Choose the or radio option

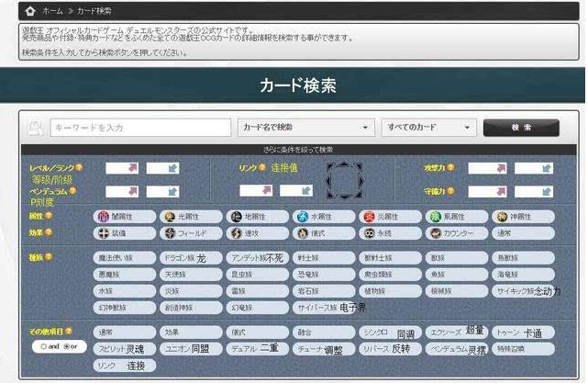click(x=67, y=346)
